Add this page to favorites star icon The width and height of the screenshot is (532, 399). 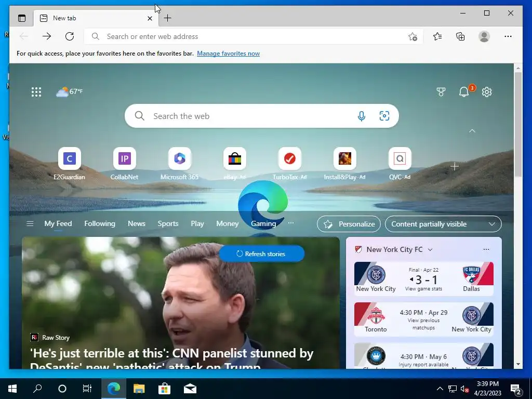tap(413, 36)
